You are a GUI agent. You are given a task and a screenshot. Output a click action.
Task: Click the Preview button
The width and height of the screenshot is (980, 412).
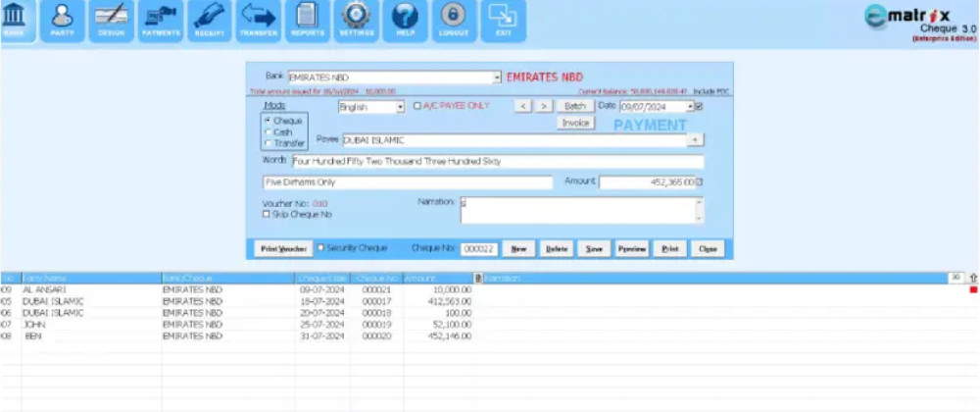(x=632, y=249)
